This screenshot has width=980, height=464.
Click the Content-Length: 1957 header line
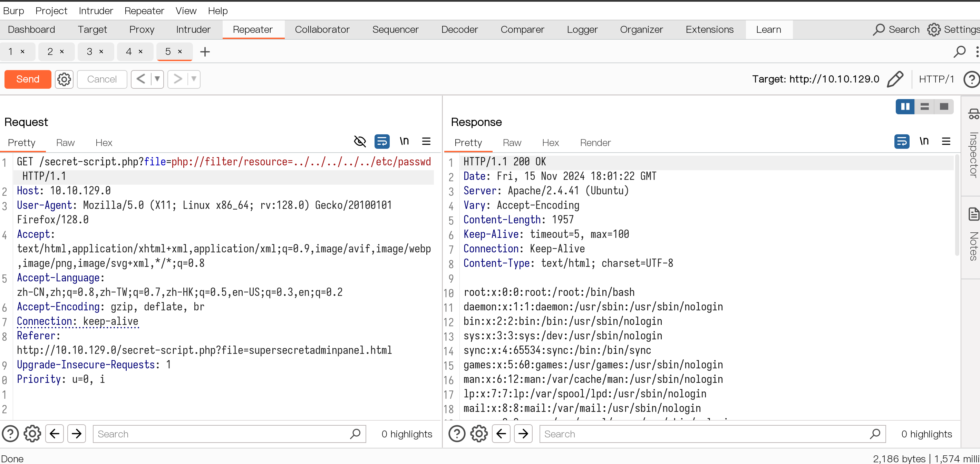coord(518,220)
